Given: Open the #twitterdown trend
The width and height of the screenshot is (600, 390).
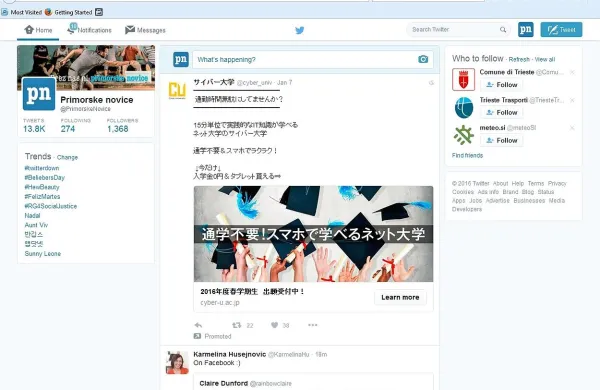Looking at the screenshot, I should click(x=42, y=168).
